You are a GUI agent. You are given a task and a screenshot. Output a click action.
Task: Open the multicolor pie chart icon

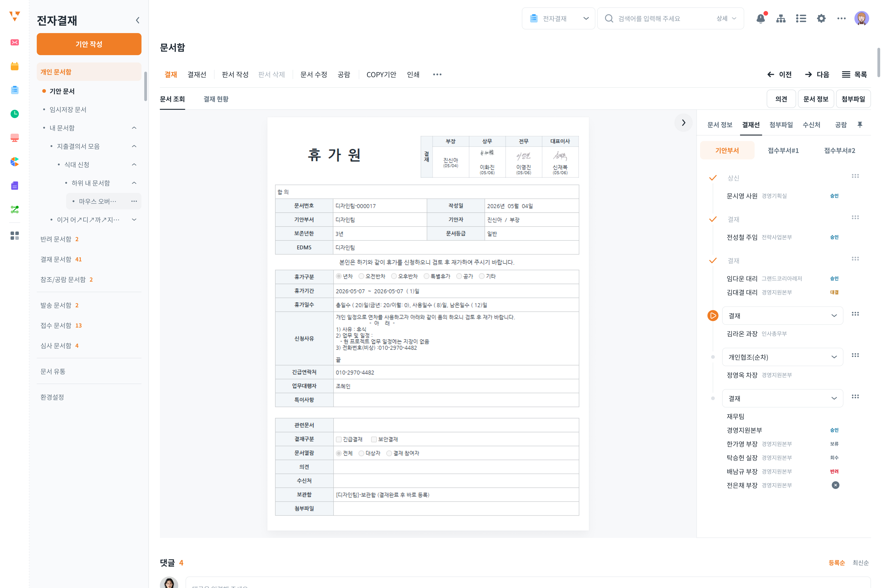pos(15,162)
